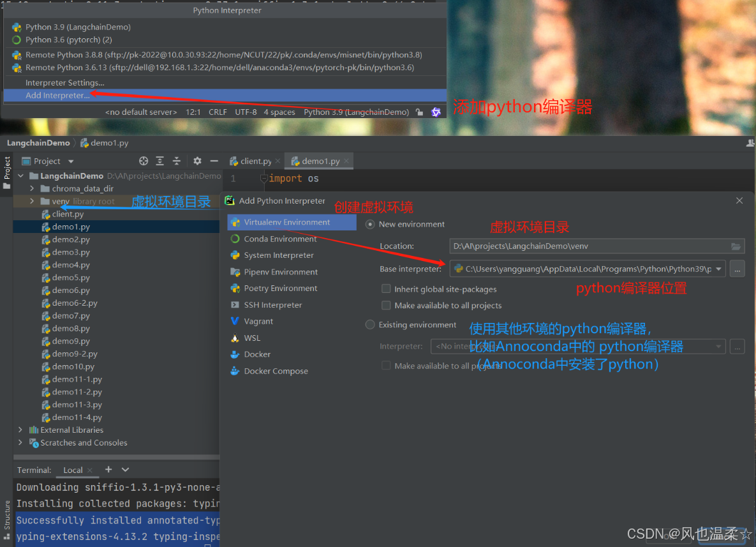
Task: Click Python 3.9 (LangchainDemo) status bar widget
Action: click(x=356, y=112)
